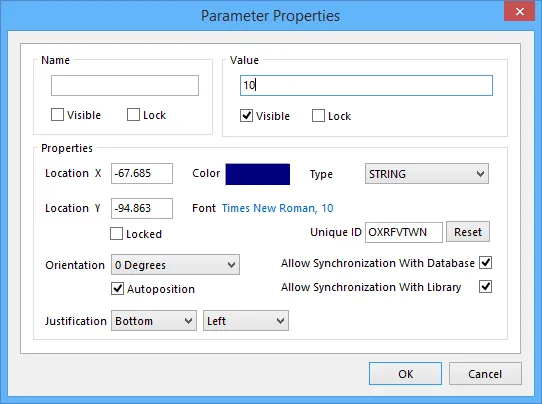
Task: Uncheck Allow Synchronization With Library
Action: (x=485, y=287)
